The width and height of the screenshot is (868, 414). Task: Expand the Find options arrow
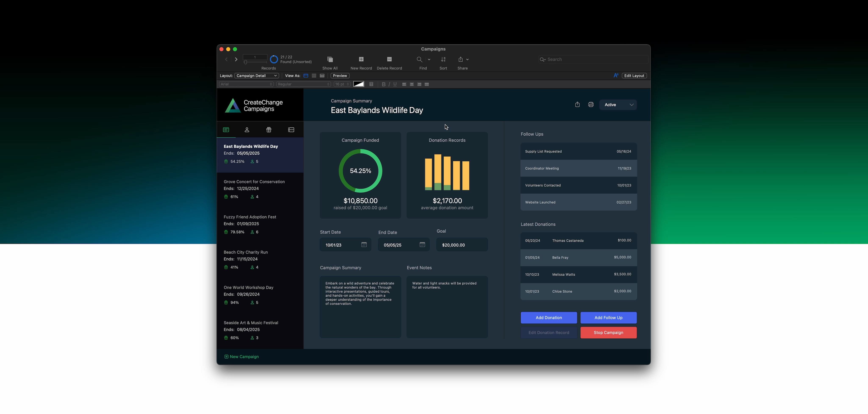pos(429,60)
